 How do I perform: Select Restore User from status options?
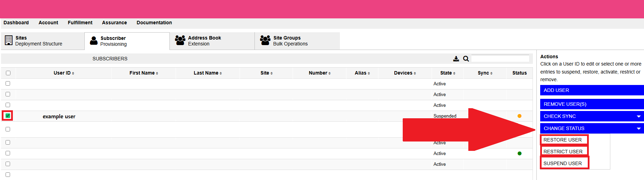tap(562, 140)
